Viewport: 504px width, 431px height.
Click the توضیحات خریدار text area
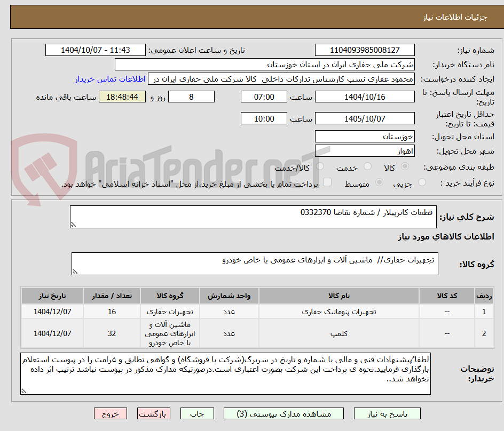(225, 373)
